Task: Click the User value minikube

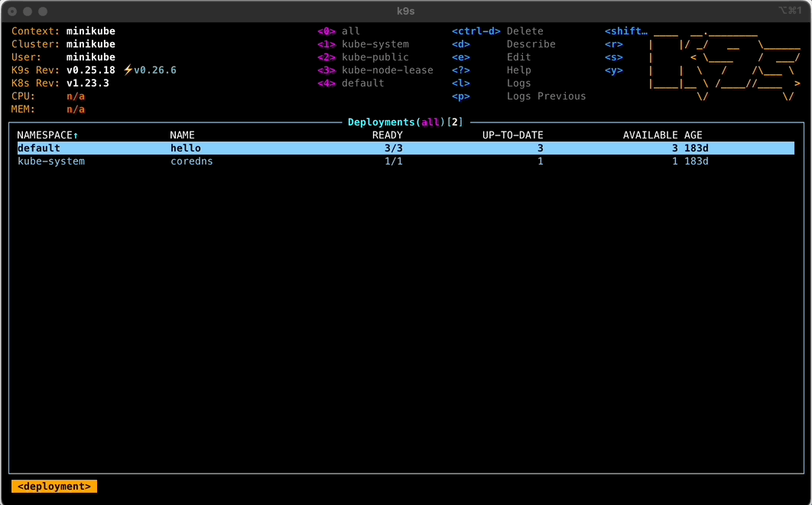Action: pos(91,57)
